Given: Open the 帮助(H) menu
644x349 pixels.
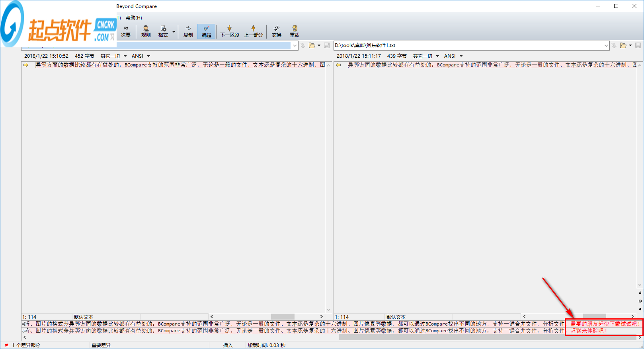Looking at the screenshot, I should (134, 18).
